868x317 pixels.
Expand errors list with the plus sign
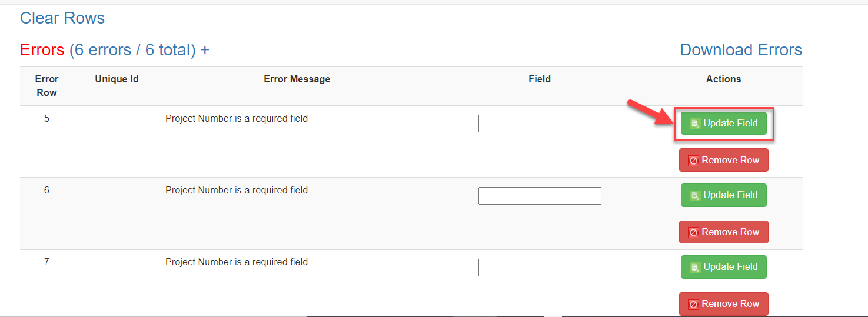pyautogui.click(x=205, y=50)
